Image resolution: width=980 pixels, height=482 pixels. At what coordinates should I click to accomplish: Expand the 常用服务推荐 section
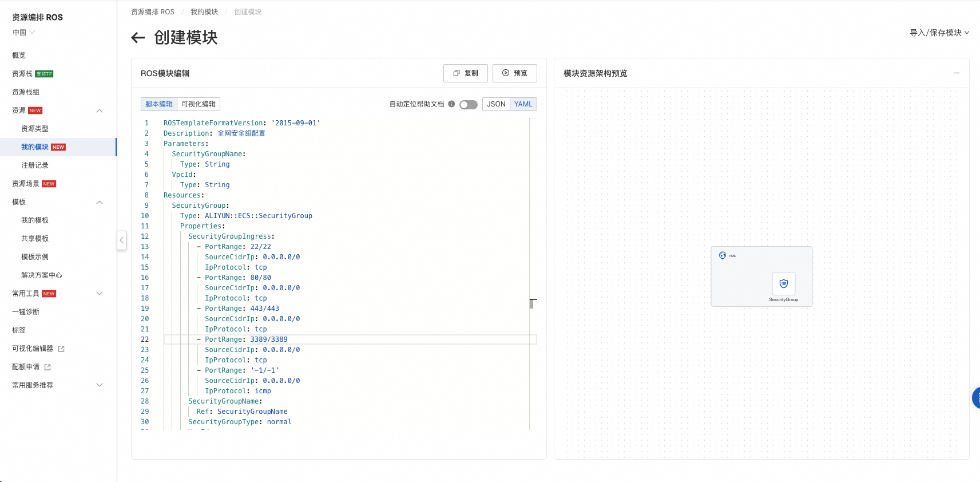100,385
